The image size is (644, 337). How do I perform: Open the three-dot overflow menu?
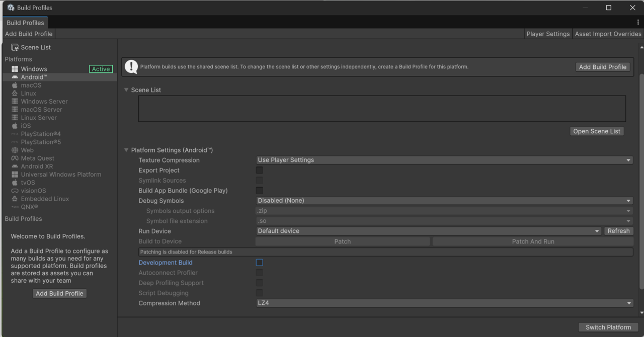click(638, 22)
